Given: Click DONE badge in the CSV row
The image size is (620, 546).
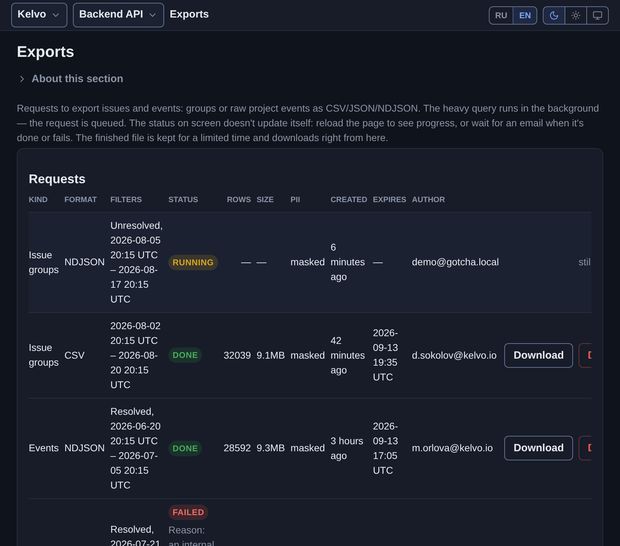Looking at the screenshot, I should click(185, 355).
